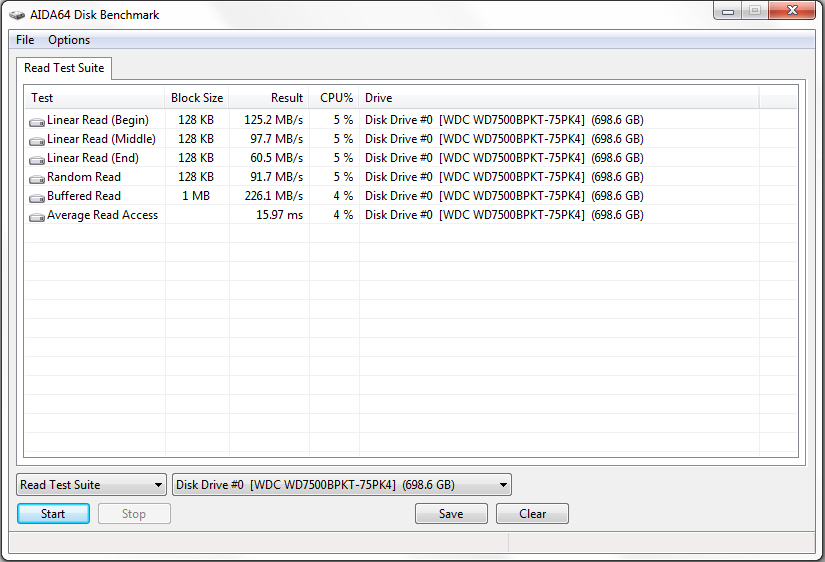825x562 pixels.
Task: Select the Linear Read (End) row label
Action: [93, 158]
